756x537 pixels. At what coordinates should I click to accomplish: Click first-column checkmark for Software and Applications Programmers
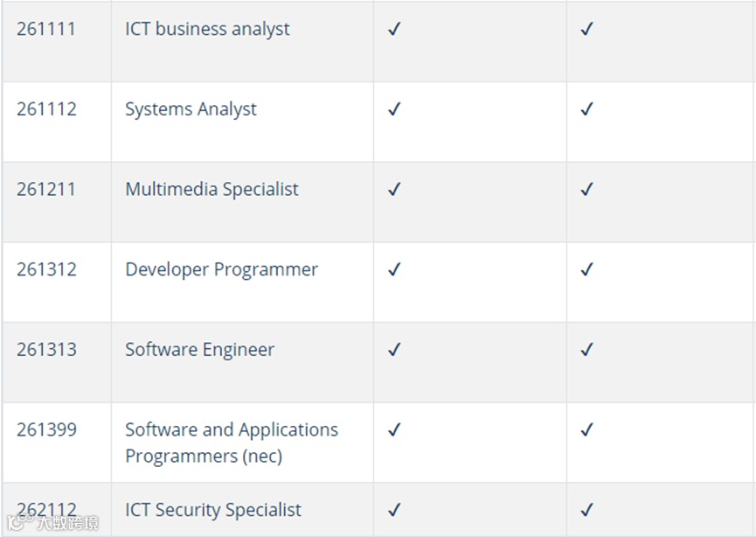coord(394,429)
